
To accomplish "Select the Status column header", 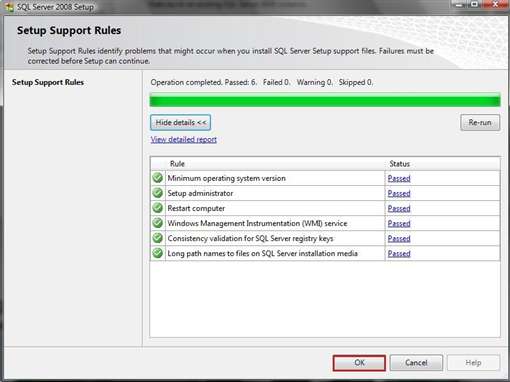I will coord(442,164).
